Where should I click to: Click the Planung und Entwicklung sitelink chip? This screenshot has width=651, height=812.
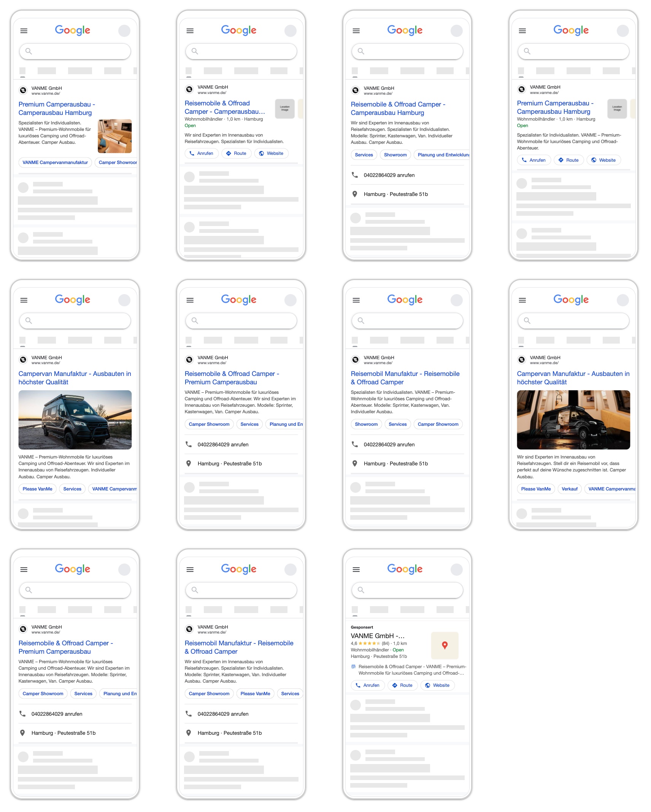(x=443, y=155)
